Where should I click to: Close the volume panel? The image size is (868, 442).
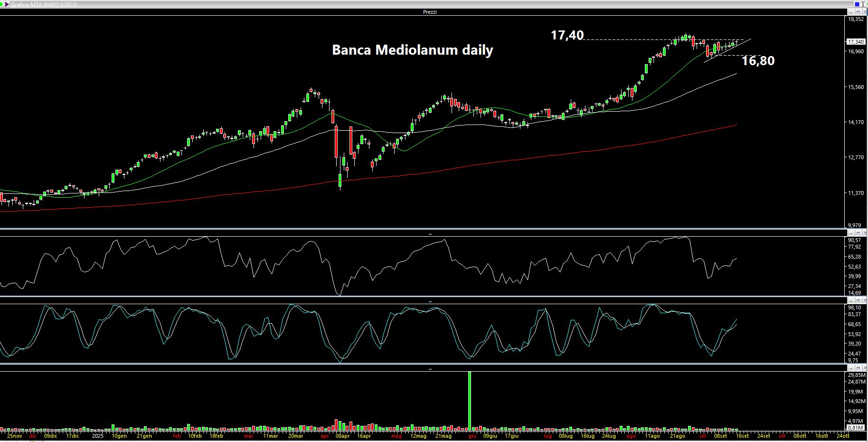point(864,368)
